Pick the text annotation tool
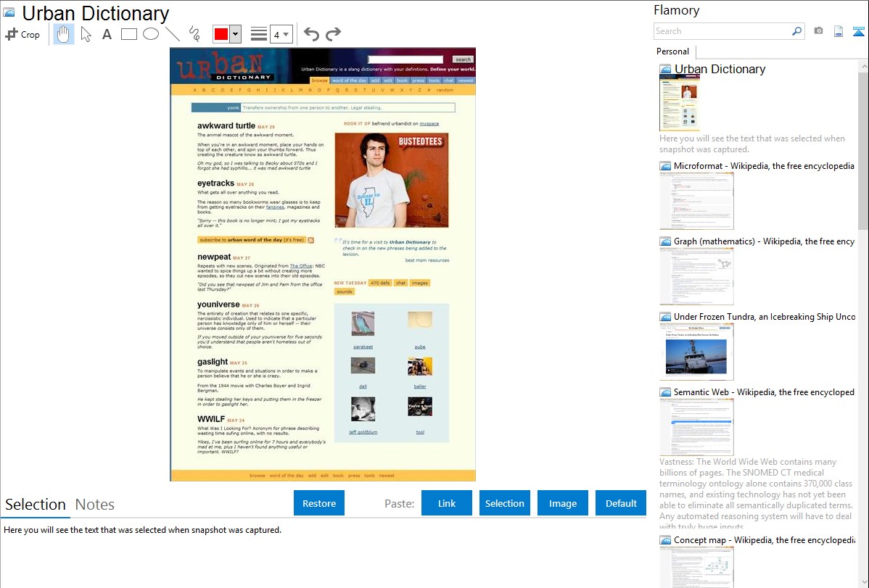869x588 pixels. (107, 34)
